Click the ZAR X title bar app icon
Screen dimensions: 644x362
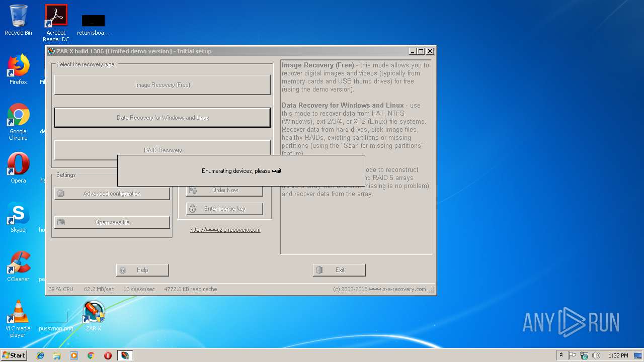click(51, 51)
